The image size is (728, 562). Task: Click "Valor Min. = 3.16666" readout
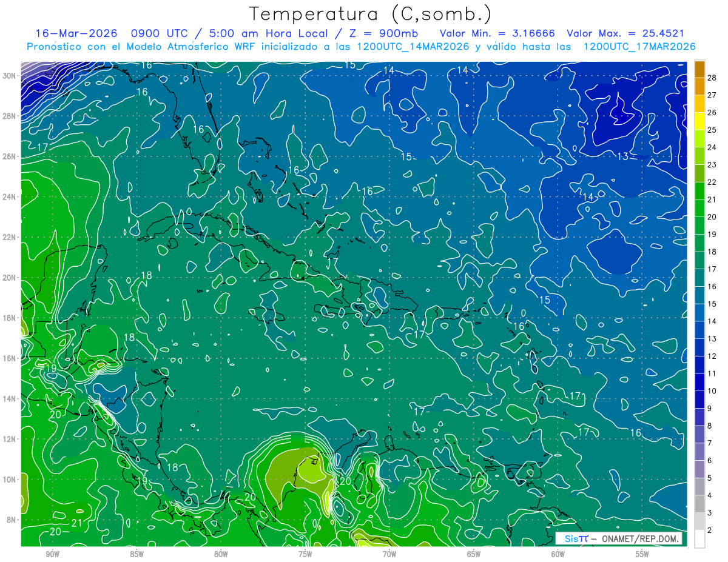[496, 33]
